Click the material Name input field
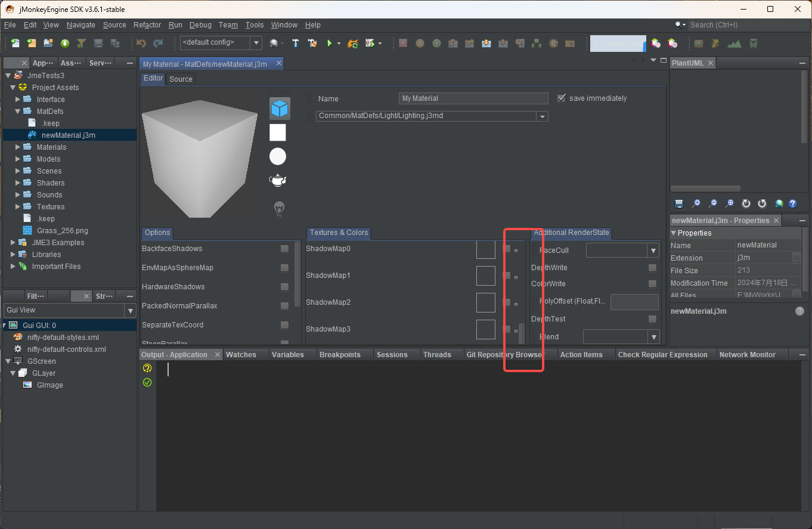The width and height of the screenshot is (812, 529). tap(473, 98)
